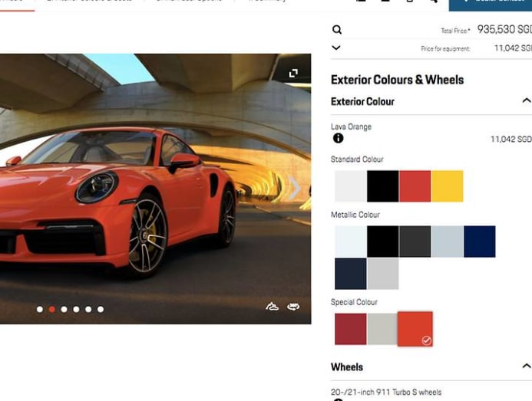Click the Lava Orange info icon
The image size is (532, 401).
338,138
